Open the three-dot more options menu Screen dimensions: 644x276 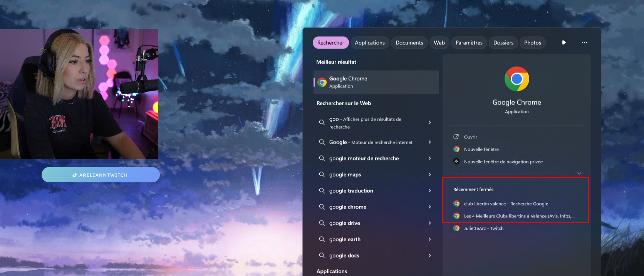(585, 42)
